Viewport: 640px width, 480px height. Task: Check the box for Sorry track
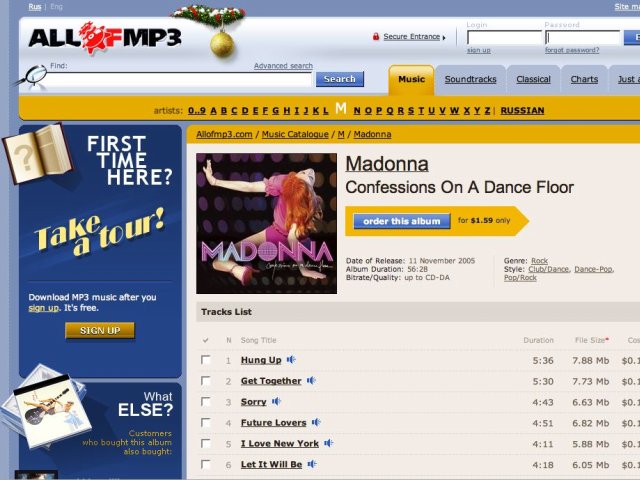206,402
